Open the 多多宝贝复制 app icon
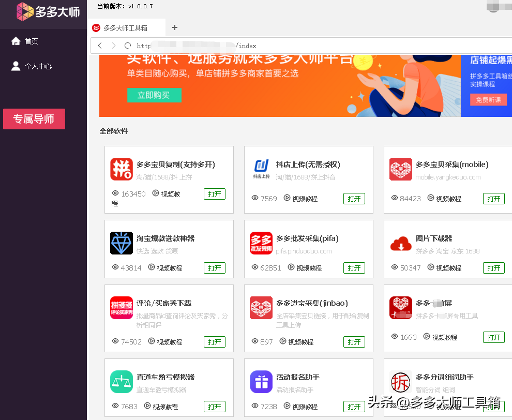 coord(121,169)
